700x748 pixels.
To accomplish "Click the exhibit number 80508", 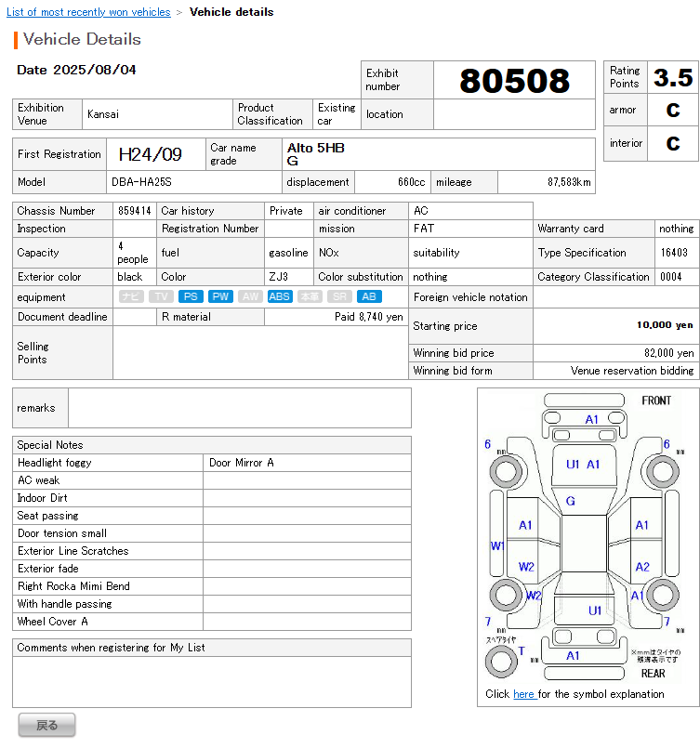I will click(x=514, y=81).
